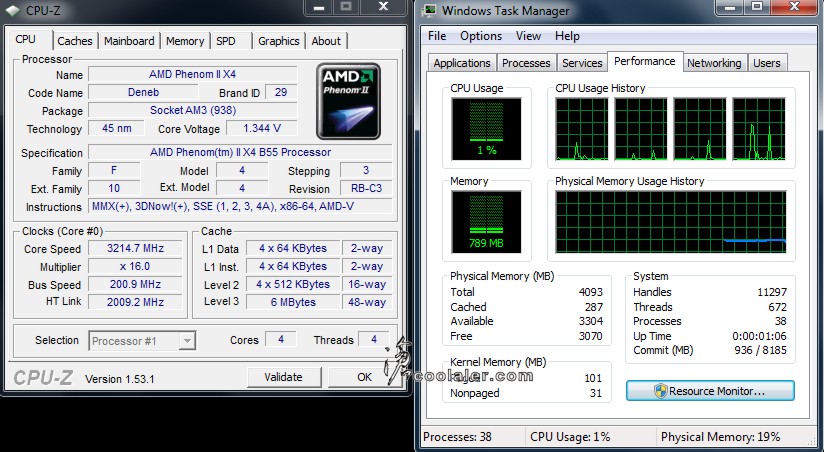
Task: Minimize the CPU-Z window
Action: click(x=318, y=7)
